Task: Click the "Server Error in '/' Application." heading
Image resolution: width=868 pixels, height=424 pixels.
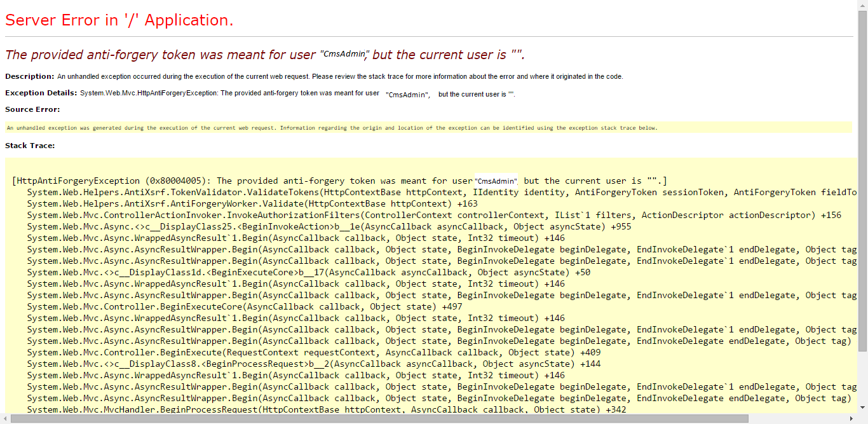Action: (119, 20)
